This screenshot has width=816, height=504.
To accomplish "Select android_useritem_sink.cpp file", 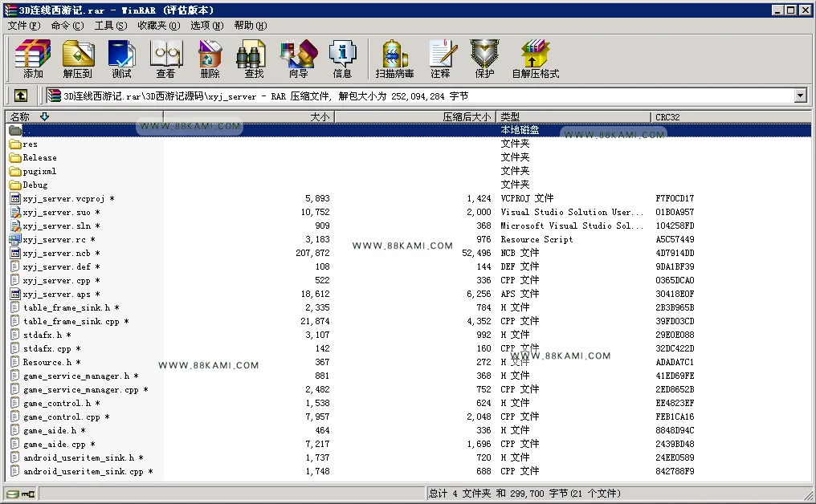I will 84,471.
